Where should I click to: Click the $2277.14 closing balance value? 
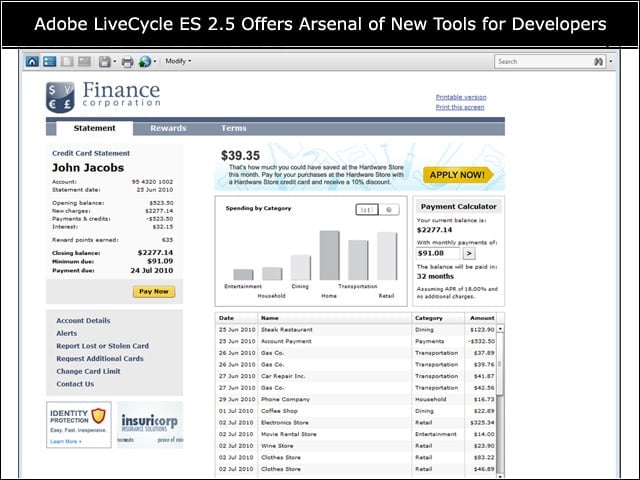155,253
